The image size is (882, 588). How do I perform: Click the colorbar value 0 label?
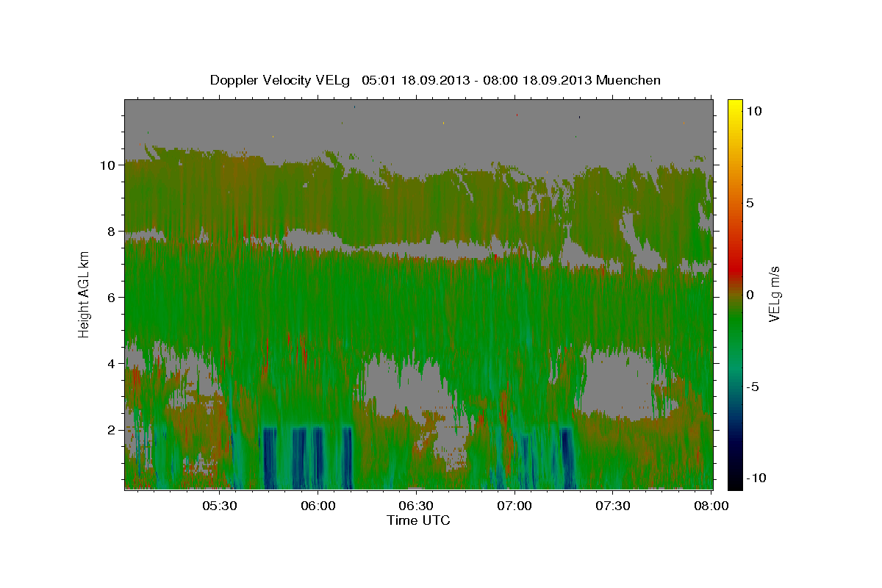750,295
